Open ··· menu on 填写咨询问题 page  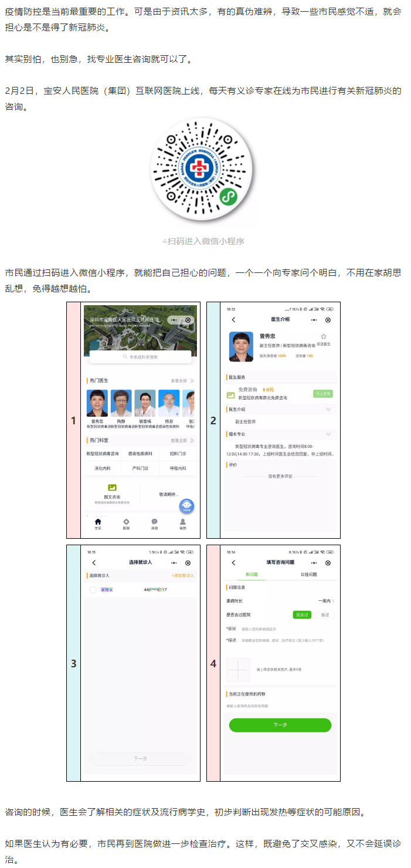pos(314,562)
